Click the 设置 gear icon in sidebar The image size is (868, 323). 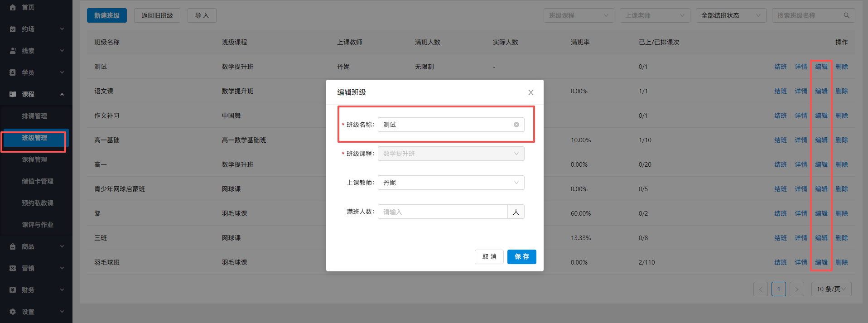point(13,312)
